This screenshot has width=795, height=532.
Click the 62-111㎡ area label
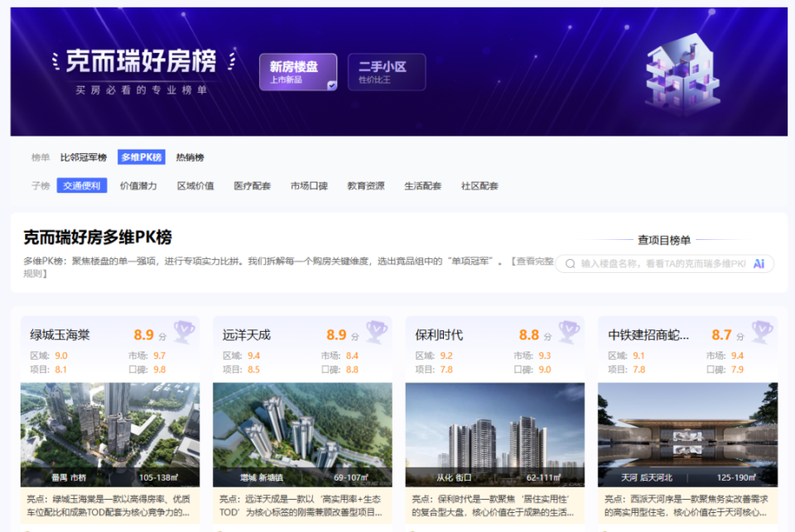coord(543,477)
